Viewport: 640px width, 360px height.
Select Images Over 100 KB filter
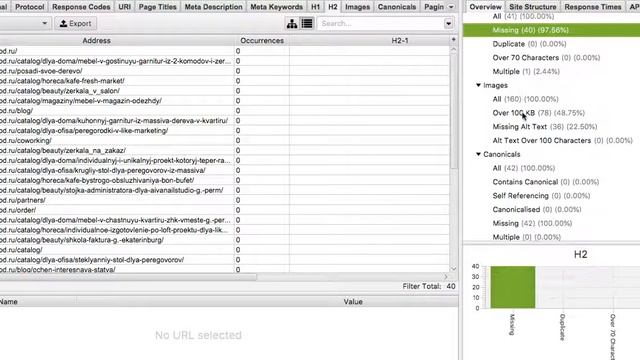(538, 113)
